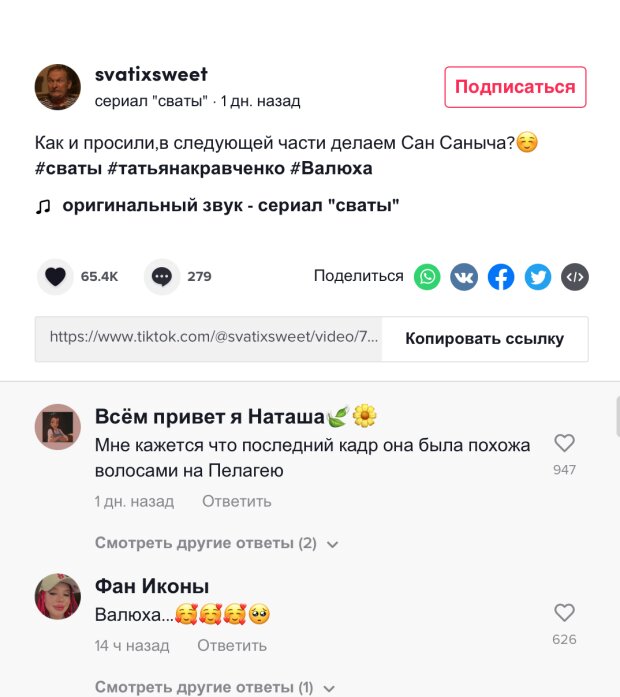This screenshot has width=620, height=697.
Task: Like the Фан Иконы comment
Action: click(564, 613)
